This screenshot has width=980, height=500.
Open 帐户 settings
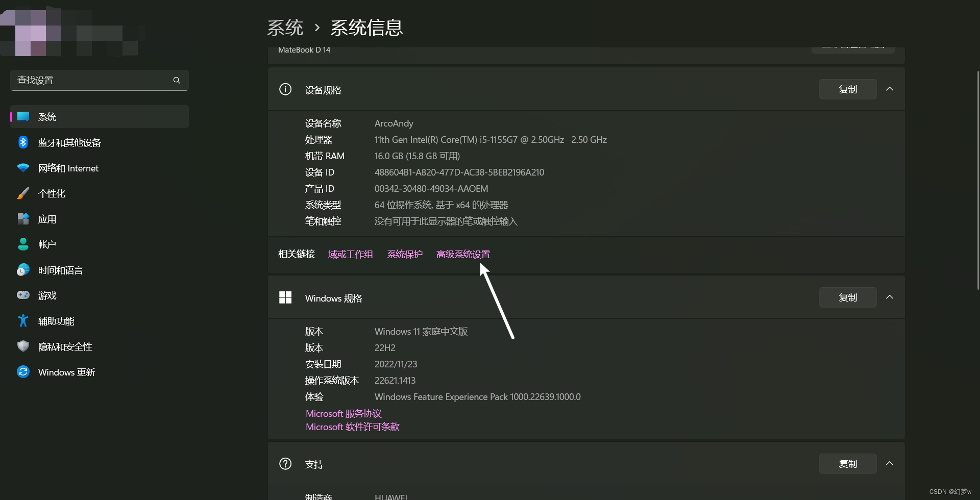click(x=100, y=244)
